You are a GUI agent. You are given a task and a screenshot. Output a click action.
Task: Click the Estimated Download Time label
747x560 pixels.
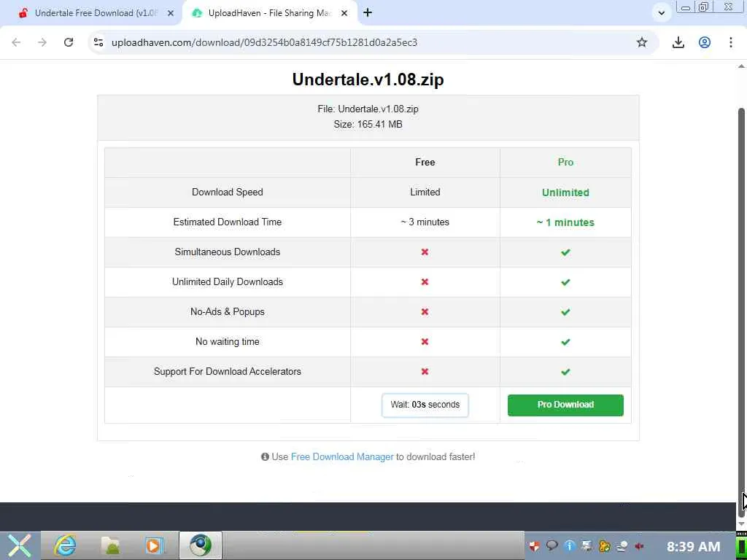click(228, 222)
